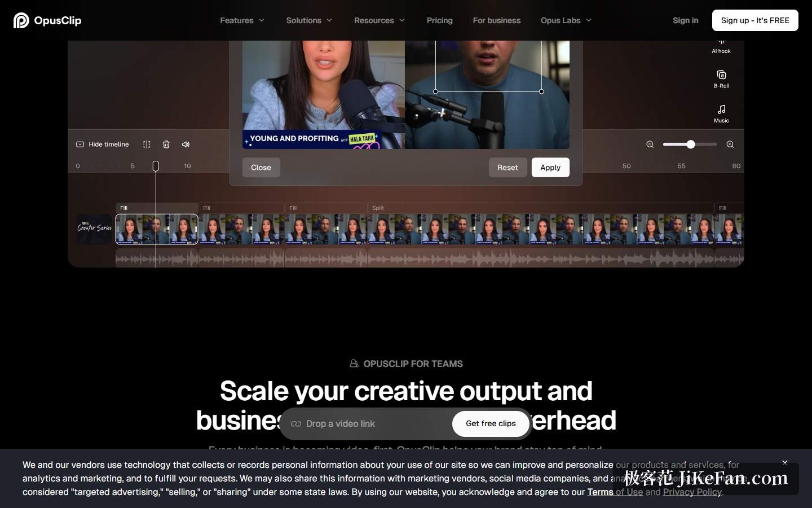Image resolution: width=812 pixels, height=508 pixels.
Task: Open the B-Roll tool
Action: [721, 79]
